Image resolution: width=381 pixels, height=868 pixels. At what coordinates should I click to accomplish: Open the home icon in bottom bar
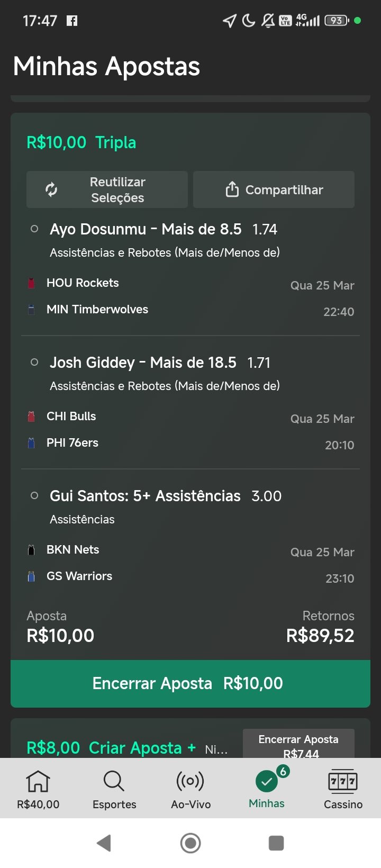(38, 781)
